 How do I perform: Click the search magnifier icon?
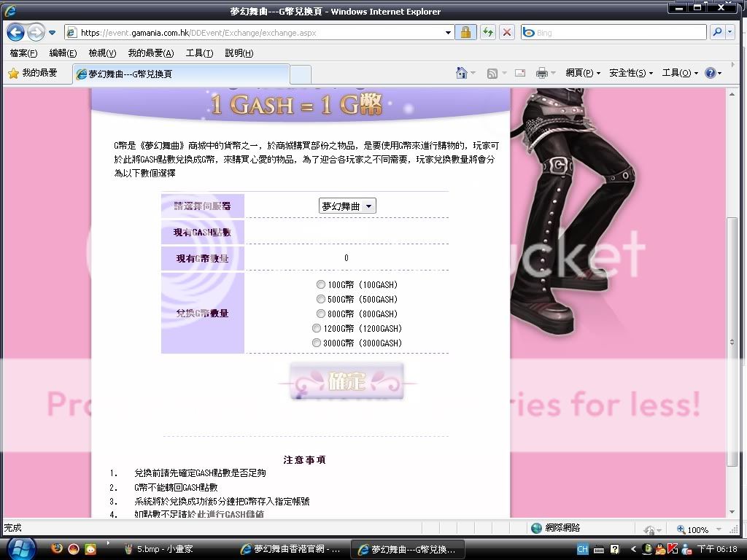click(716, 33)
